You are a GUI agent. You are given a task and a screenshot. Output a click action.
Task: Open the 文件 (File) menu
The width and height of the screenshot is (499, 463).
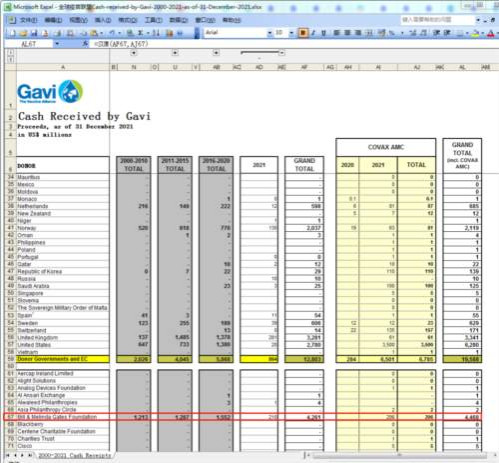pos(29,20)
